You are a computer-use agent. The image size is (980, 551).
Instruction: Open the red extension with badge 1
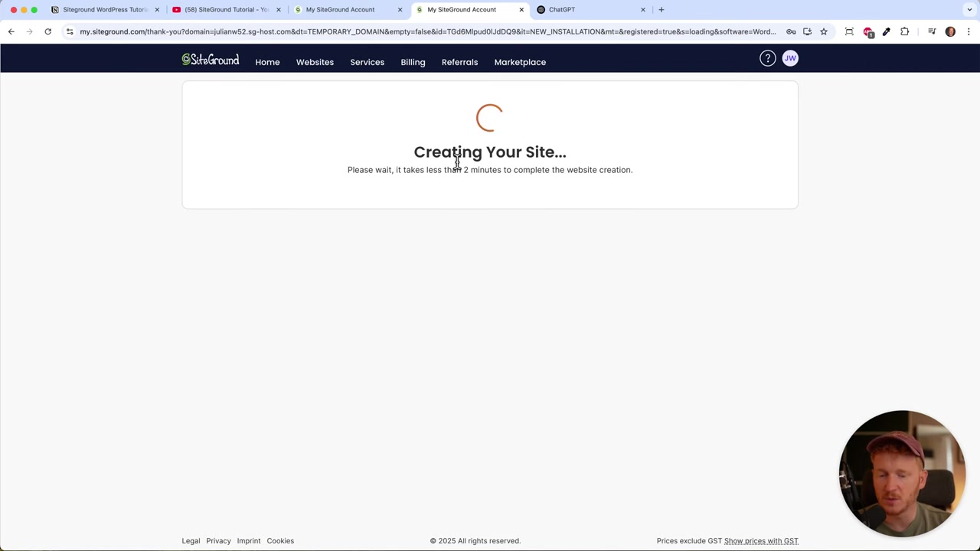pyautogui.click(x=868, y=32)
